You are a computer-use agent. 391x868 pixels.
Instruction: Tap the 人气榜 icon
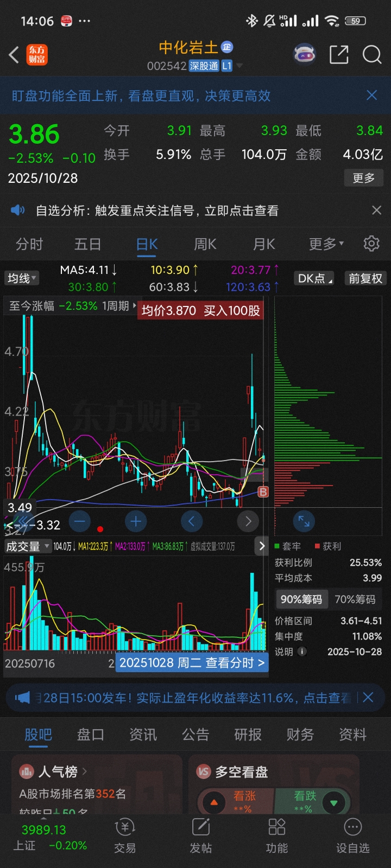tap(27, 771)
